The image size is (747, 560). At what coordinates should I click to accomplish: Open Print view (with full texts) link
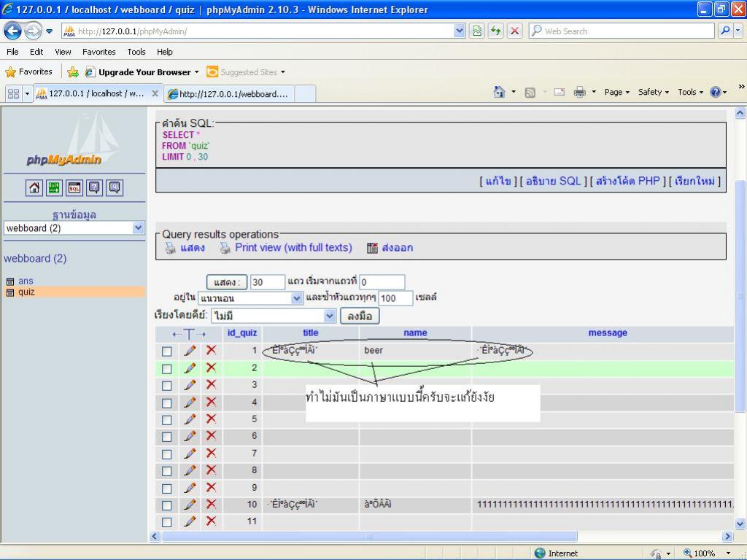(x=293, y=248)
